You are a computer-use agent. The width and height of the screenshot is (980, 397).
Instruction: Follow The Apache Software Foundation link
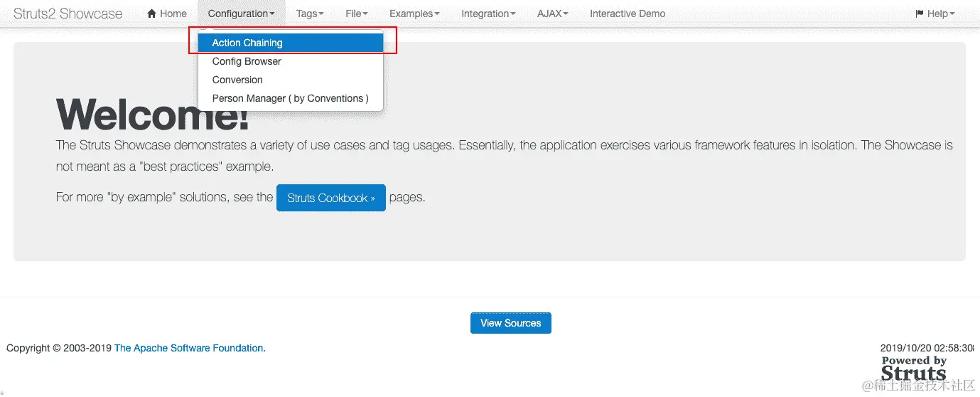(x=190, y=348)
